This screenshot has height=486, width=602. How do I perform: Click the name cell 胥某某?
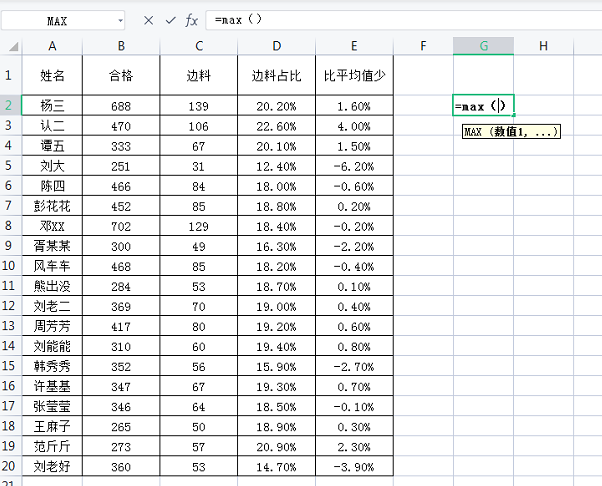pos(52,246)
